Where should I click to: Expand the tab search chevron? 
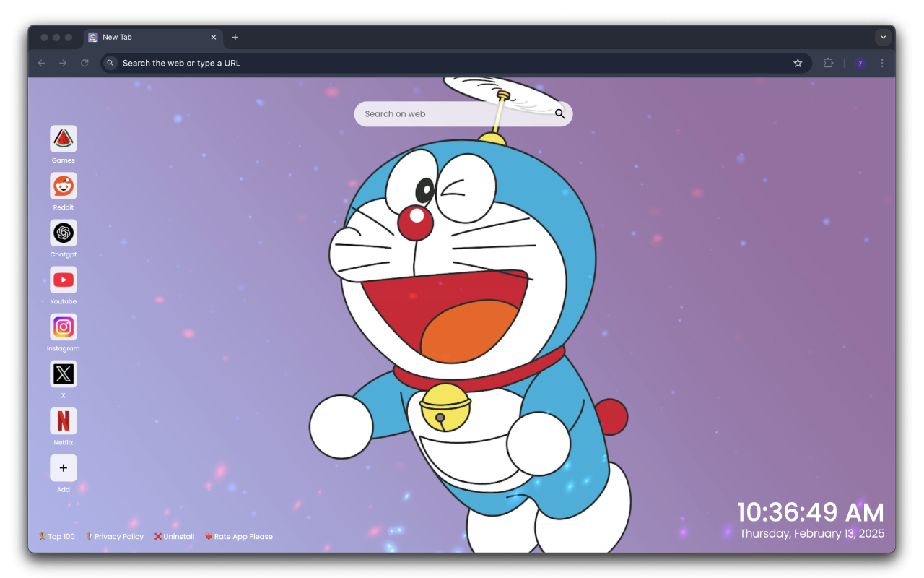(x=883, y=37)
